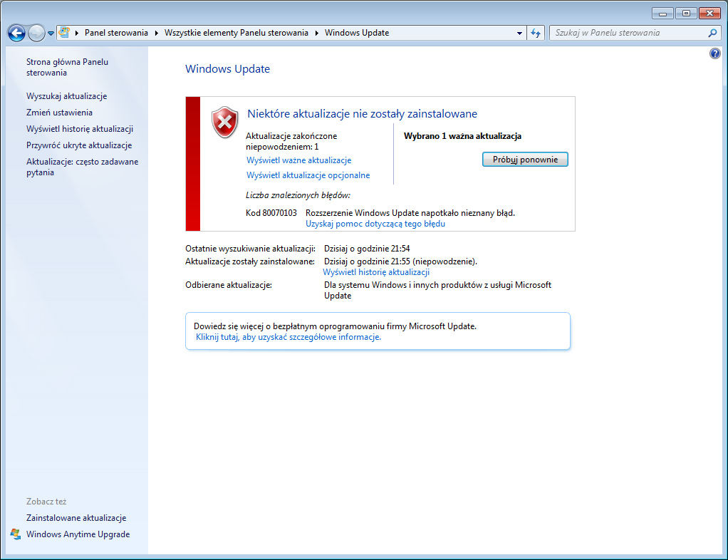Click the magnifier search icon
Image resolution: width=728 pixels, height=560 pixels.
pyautogui.click(x=712, y=33)
